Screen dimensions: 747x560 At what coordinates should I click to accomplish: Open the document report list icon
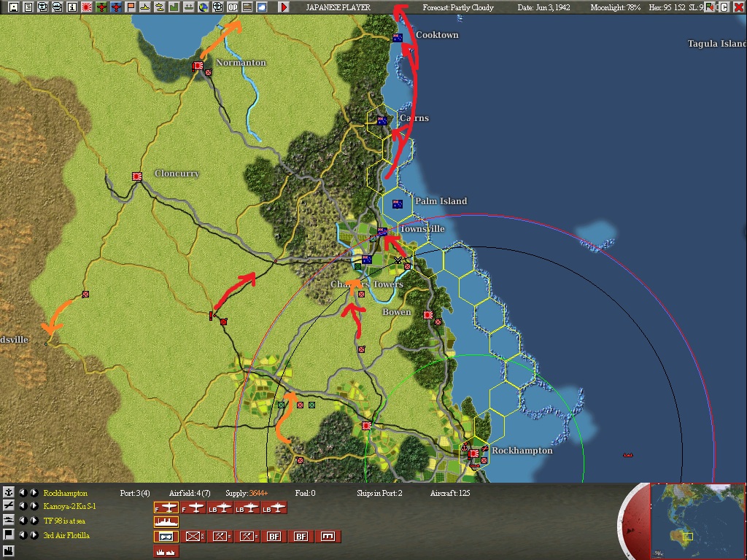tap(28, 7)
